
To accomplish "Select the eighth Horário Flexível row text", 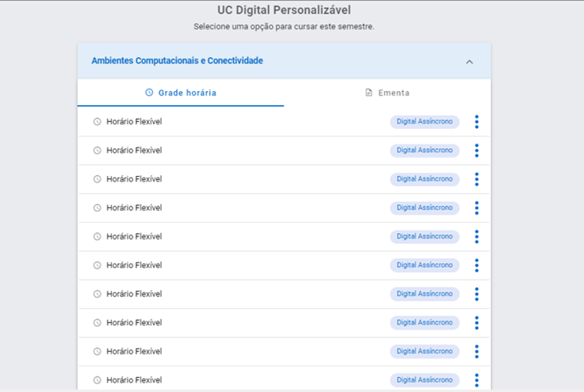I will tap(134, 323).
